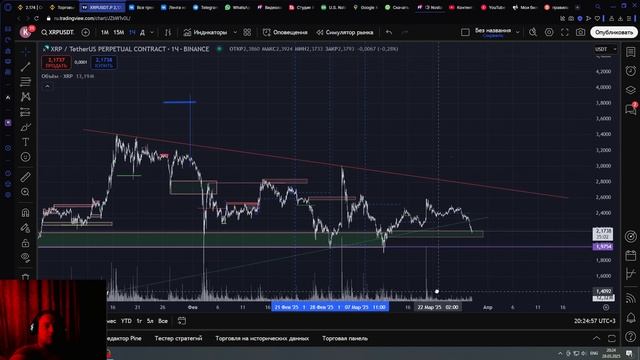The image size is (640, 360).
Task: Select the pattern drawing tool
Action: (25, 97)
